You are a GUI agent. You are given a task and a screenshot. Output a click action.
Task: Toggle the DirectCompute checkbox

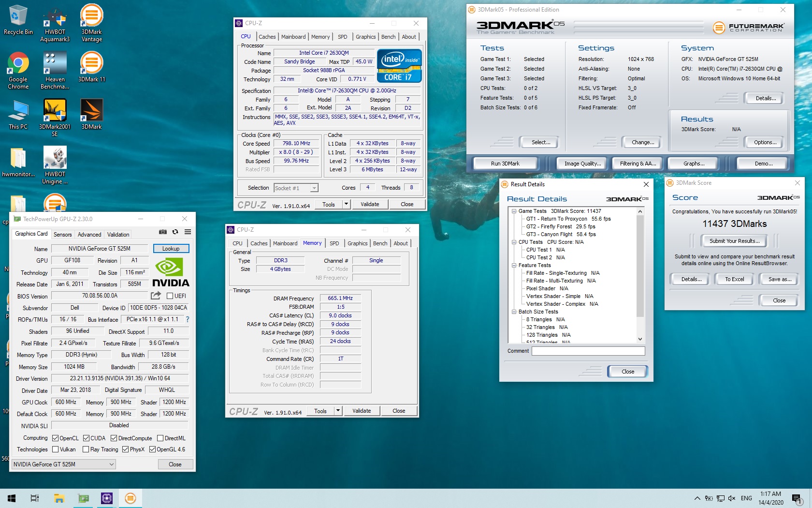point(114,438)
